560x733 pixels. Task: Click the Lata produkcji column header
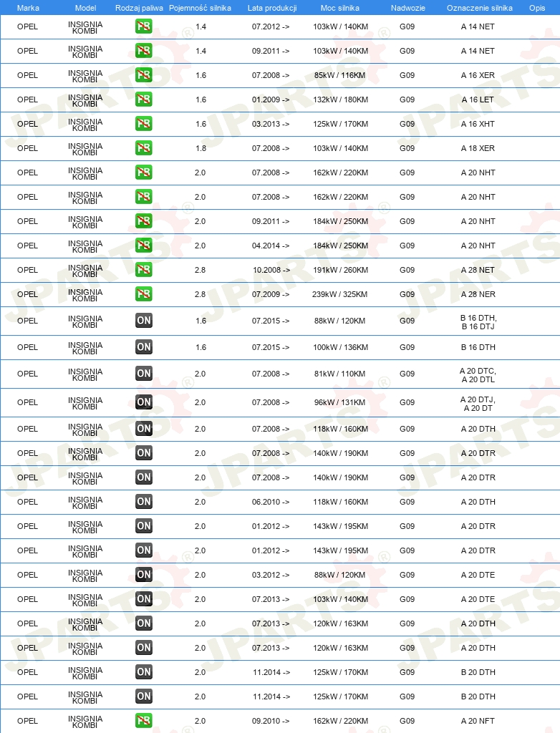tap(272, 8)
